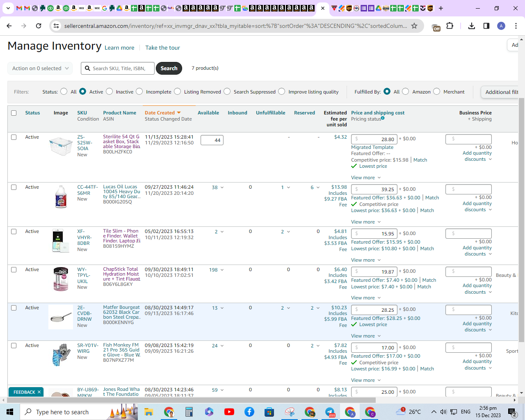
Task: Open the Chrome side panel
Action: 486,26
